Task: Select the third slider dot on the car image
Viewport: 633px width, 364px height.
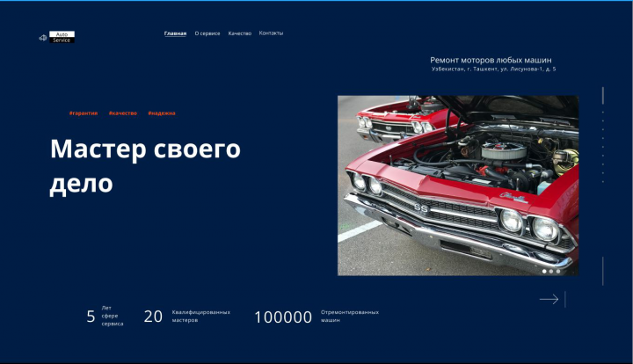Action: 558,271
